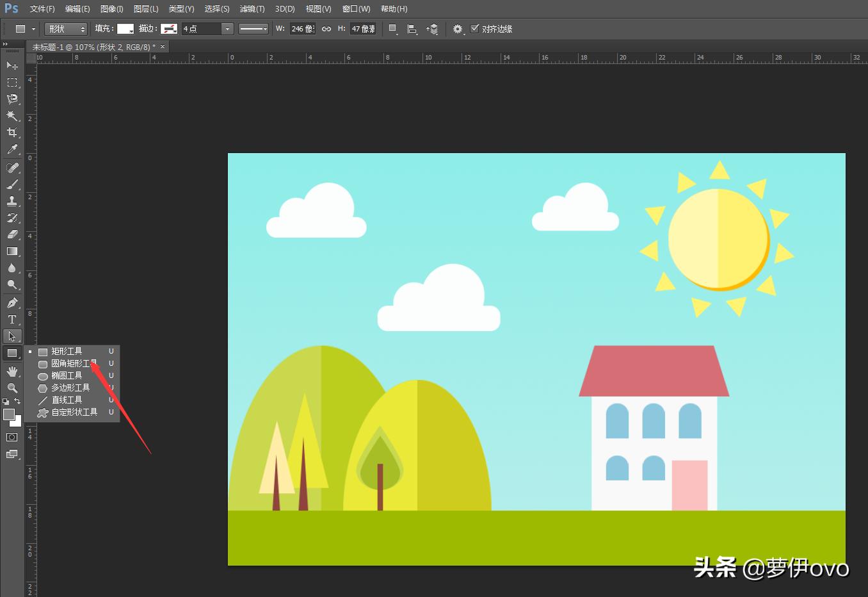Viewport: 868px width, 597px height.
Task: Open the white 填充 fill color swatch
Action: point(125,29)
